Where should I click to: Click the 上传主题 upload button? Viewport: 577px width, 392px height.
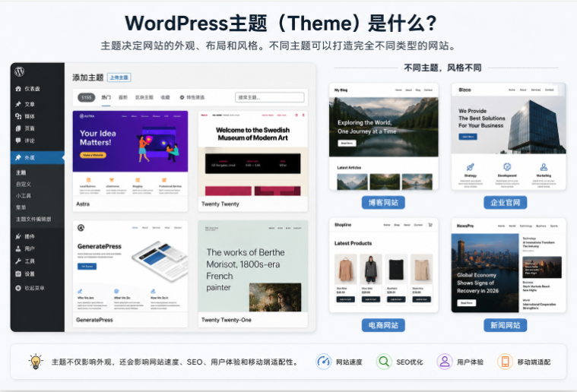pos(119,77)
